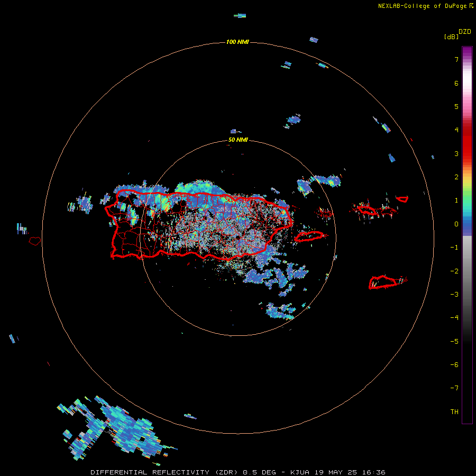The image size is (476, 476).
Task: Click the '19 MAY 25' date text
Action: [x=335, y=472]
